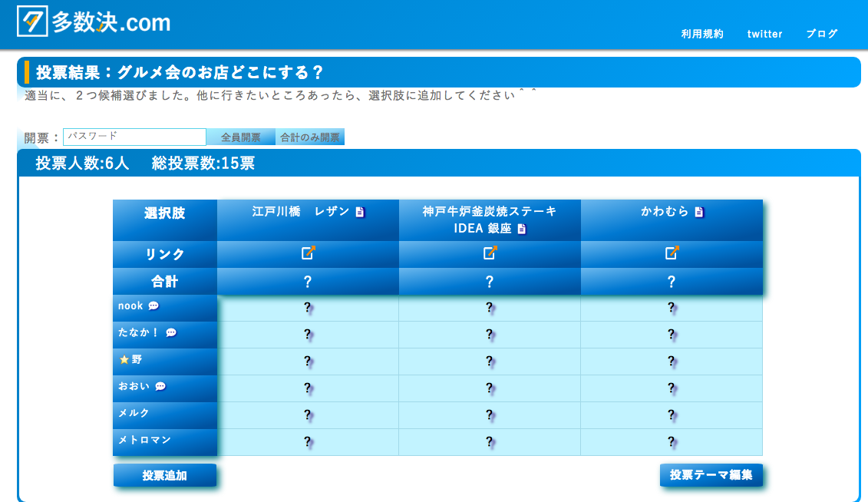Open the external link for かわむら
Image resolution: width=868 pixels, height=502 pixels.
672,253
